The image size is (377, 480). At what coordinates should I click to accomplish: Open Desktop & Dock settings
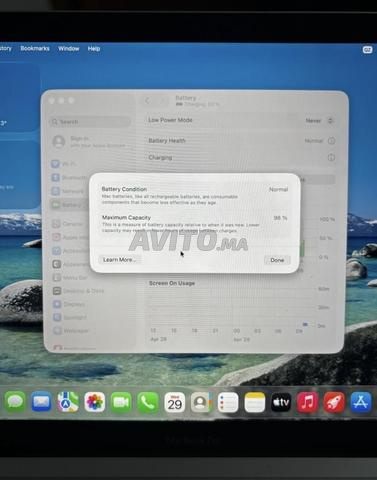(x=78, y=291)
